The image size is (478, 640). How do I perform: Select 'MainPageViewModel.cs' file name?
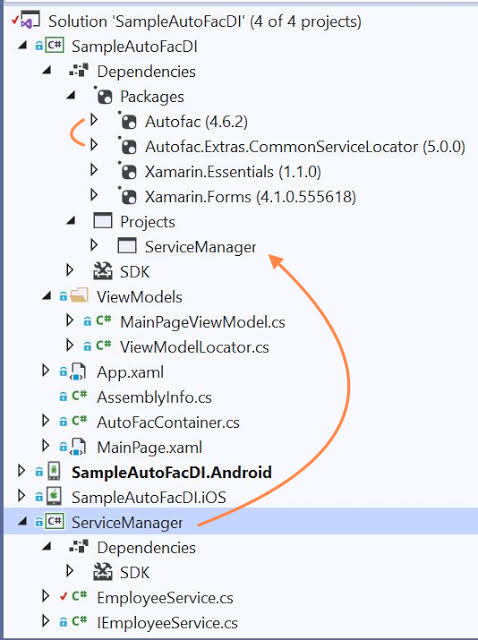pos(203,322)
